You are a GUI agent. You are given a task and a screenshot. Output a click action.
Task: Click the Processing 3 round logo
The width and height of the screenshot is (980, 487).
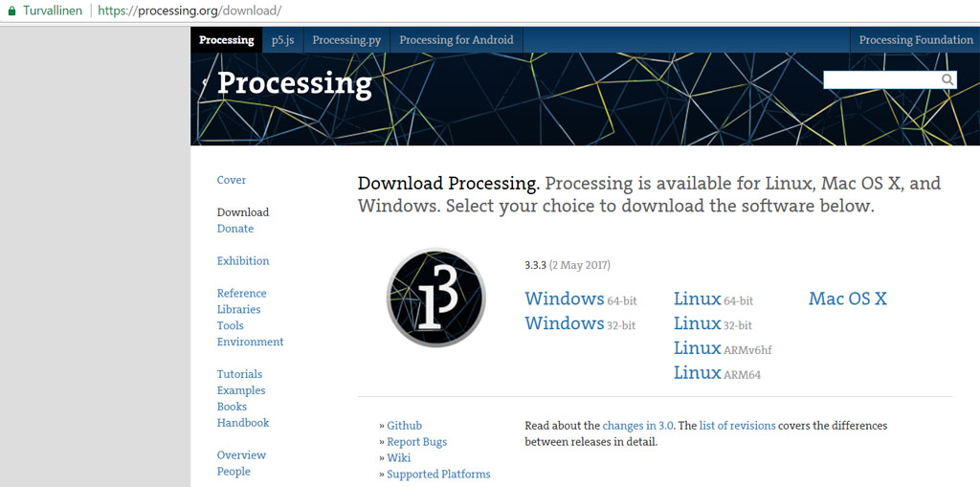coord(435,298)
